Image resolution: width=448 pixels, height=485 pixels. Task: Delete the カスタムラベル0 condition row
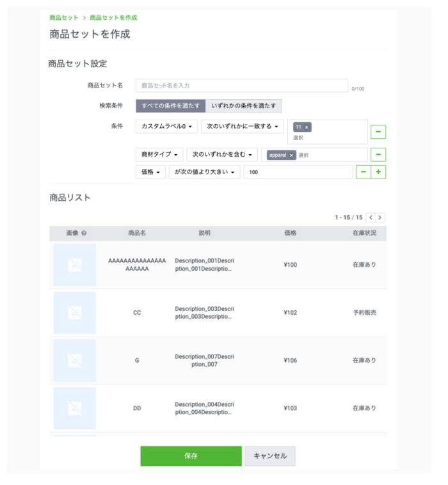[378, 132]
